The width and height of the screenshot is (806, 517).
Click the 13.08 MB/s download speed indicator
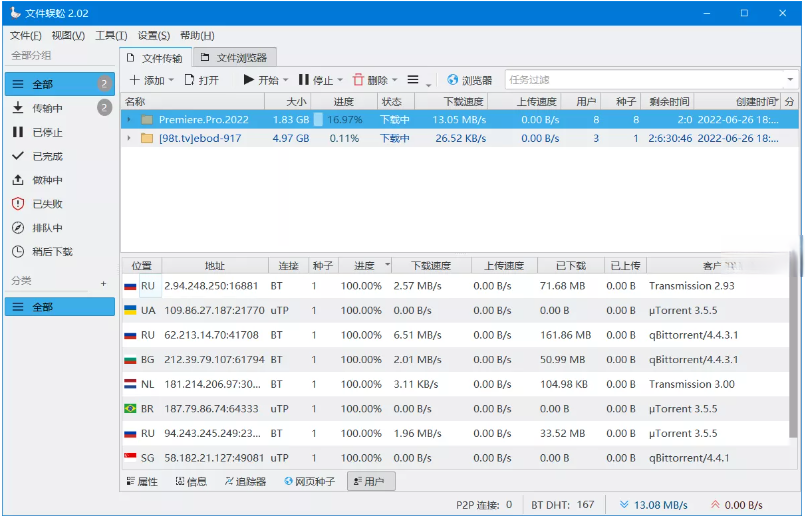coord(654,505)
